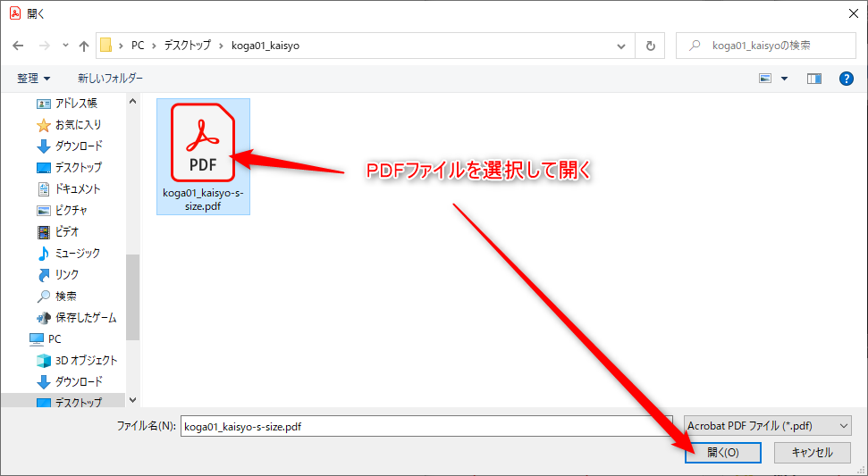Click デスクトップ in the address breadcrumb

(187, 46)
